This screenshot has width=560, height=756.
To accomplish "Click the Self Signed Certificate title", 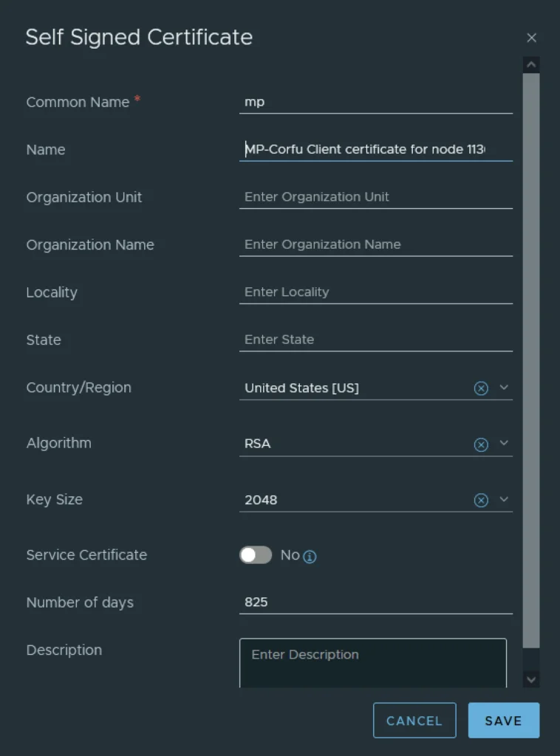I will 139,37.
